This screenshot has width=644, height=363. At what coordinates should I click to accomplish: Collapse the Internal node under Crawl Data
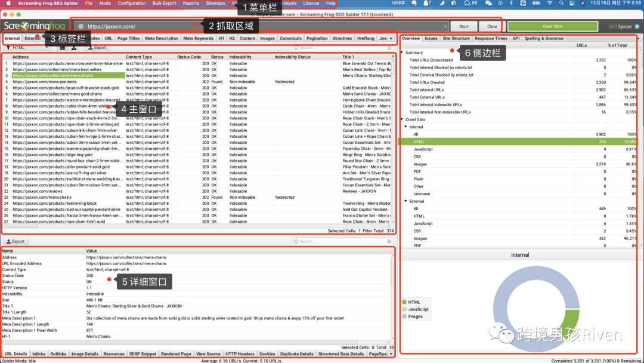406,127
